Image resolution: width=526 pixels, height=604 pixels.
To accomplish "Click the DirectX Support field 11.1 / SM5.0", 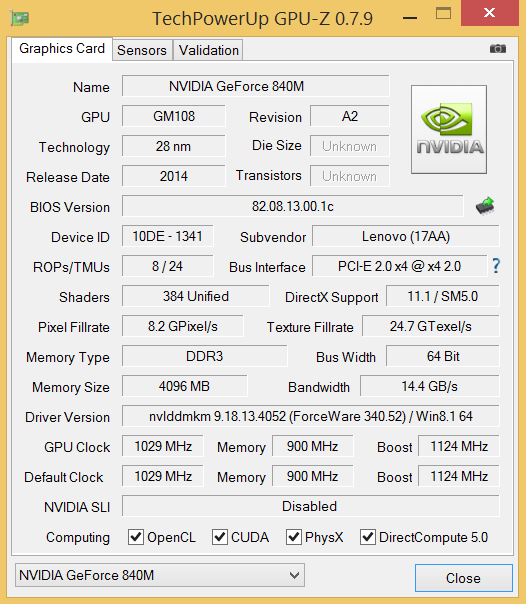I will pyautogui.click(x=443, y=296).
